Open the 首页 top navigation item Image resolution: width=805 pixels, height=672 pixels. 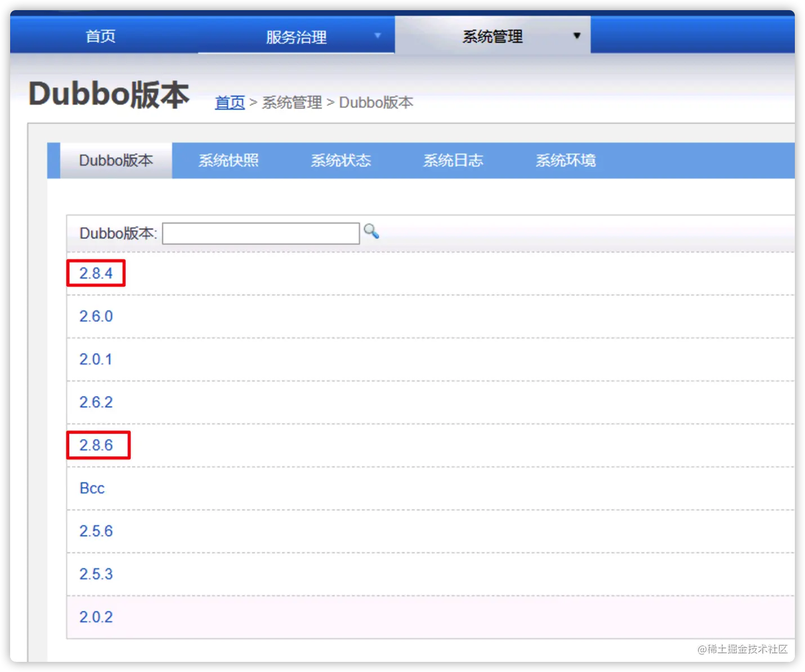(x=100, y=36)
